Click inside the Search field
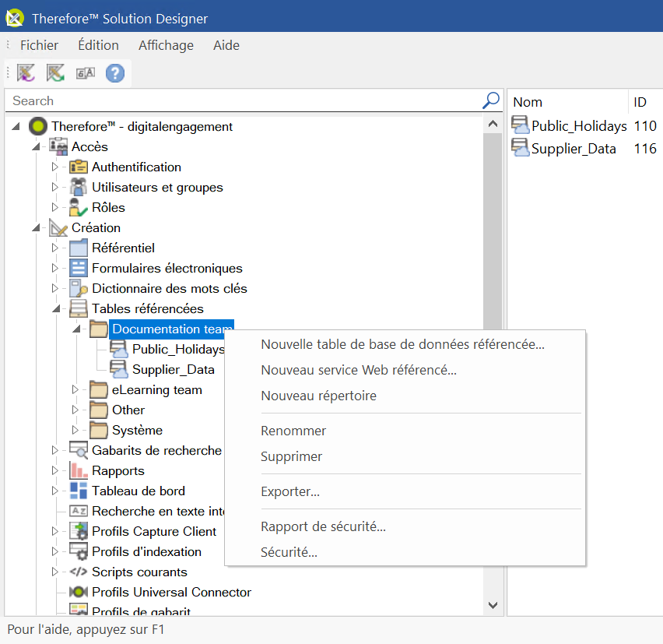This screenshot has height=644, width=663. [233, 100]
